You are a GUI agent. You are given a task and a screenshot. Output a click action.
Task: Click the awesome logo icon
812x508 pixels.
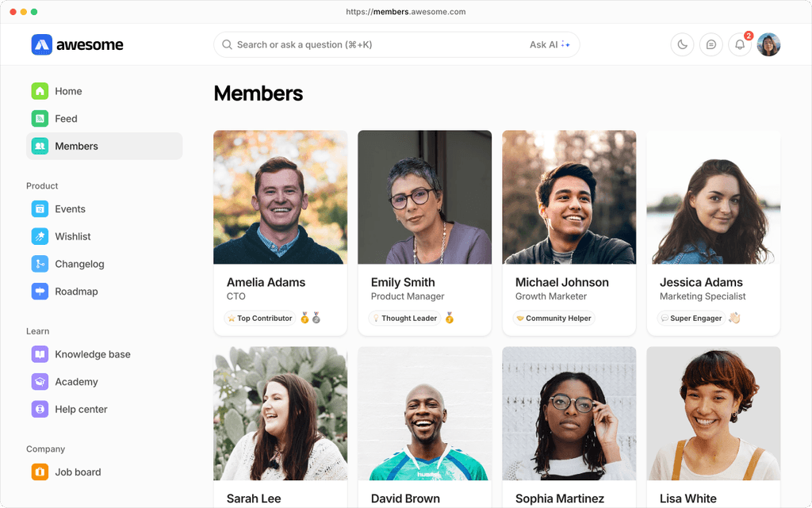42,44
